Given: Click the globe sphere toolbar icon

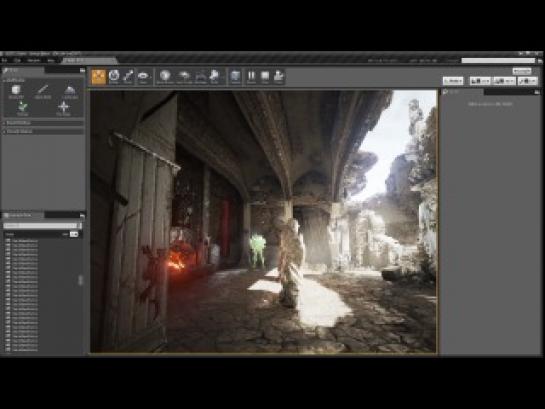Looking at the screenshot, I should [x=165, y=76].
